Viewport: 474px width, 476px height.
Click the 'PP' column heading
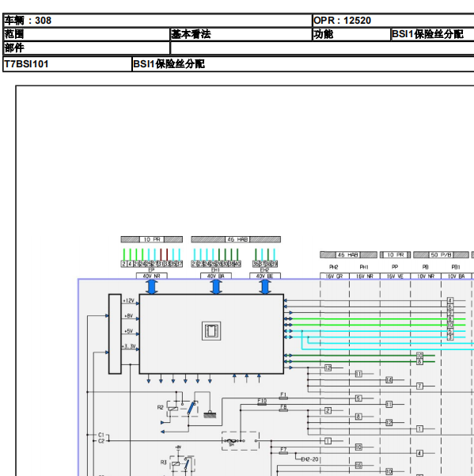pyautogui.click(x=395, y=267)
